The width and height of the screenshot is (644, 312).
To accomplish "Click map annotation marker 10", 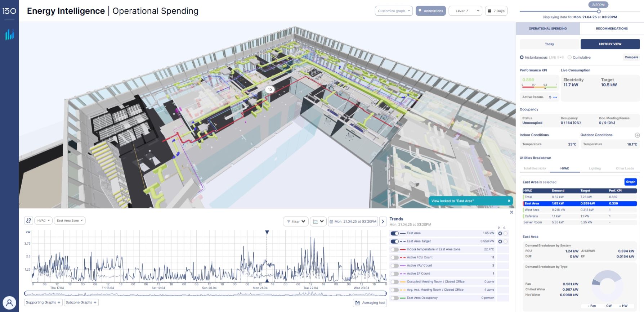I will click(x=270, y=90).
